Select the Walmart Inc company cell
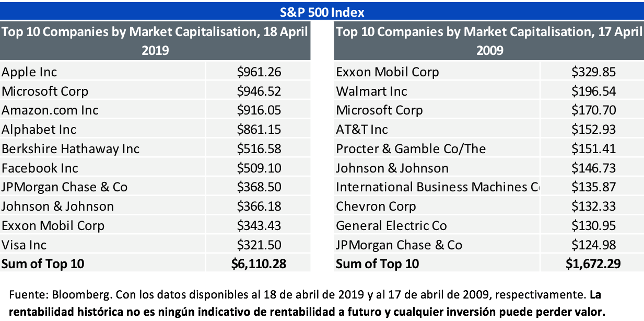This screenshot has height=321, width=644. (371, 91)
